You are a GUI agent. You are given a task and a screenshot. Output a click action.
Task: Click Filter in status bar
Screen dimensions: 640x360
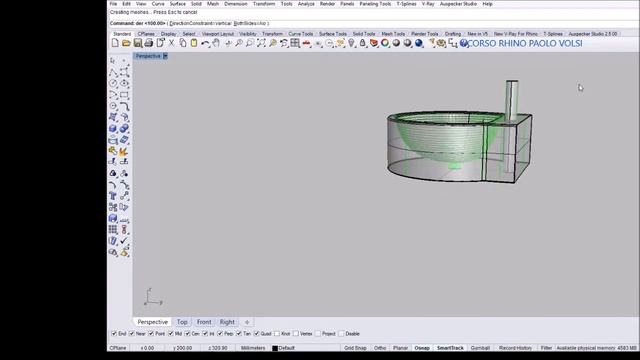(x=546, y=348)
